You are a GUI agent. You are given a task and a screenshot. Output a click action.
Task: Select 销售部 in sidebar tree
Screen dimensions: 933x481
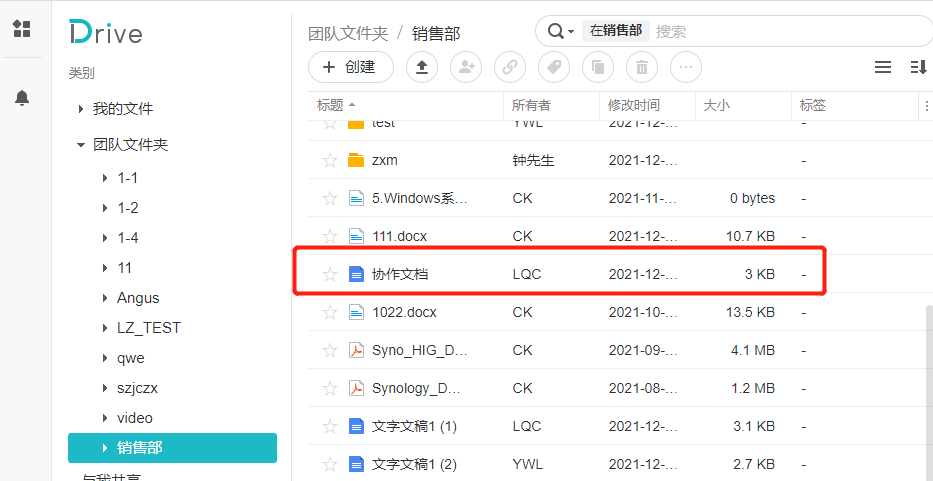point(173,448)
